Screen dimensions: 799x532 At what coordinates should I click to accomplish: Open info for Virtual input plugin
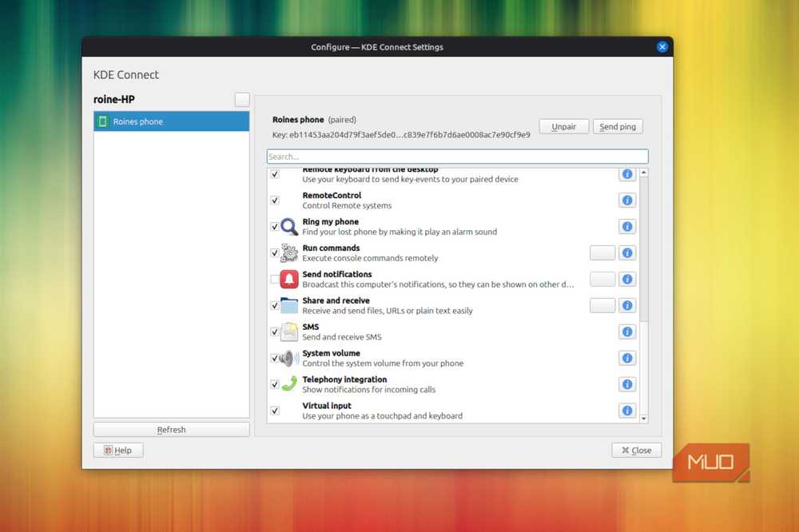pos(627,411)
